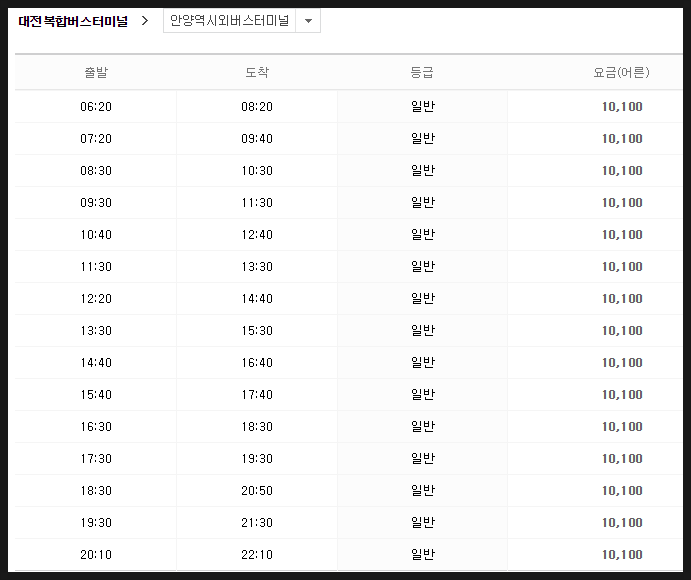This screenshot has height=580, width=691.
Task: Select the last 20:10 departure row
Action: (x=349, y=554)
